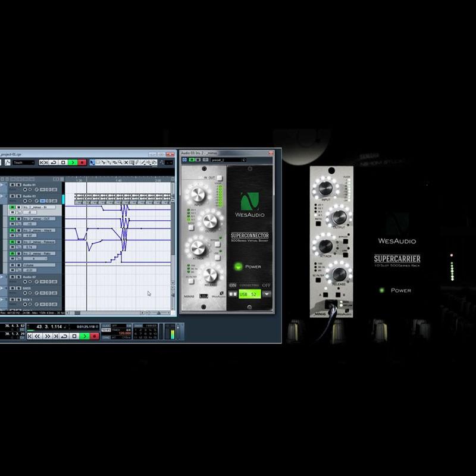Mute the BASS track
The width and height of the screenshot is (476, 476).
tap(12, 288)
